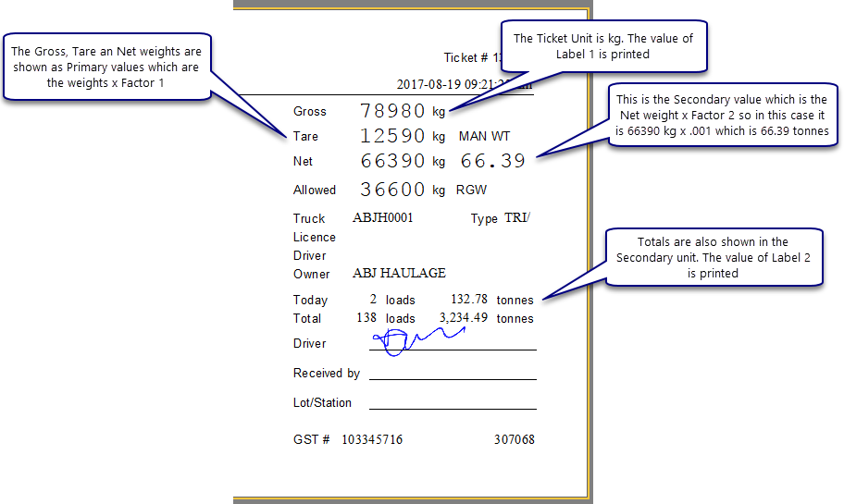Select the RGW label beside Allowed
The height and width of the screenshot is (504, 844).
tap(471, 191)
